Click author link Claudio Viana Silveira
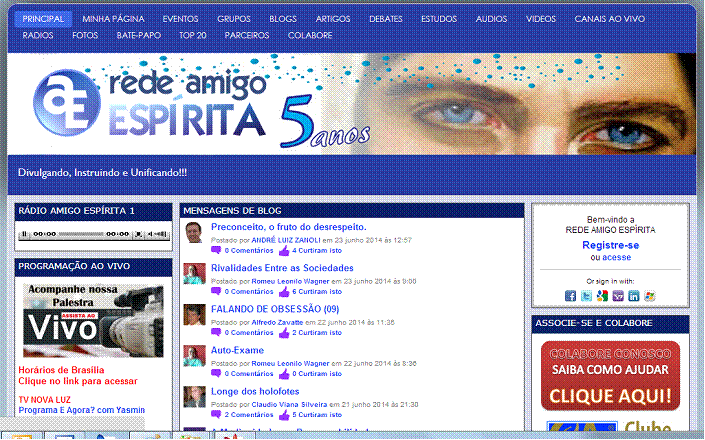 coord(289,404)
